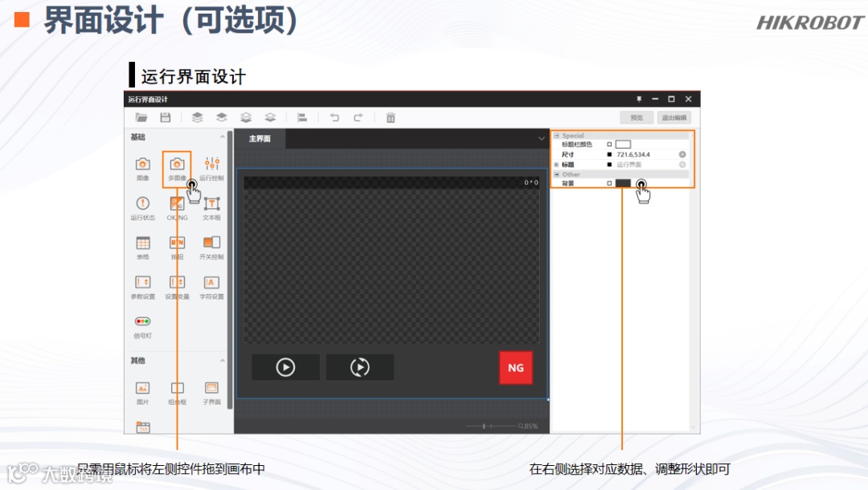The image size is (868, 490).
Task: Select the 运行状态 status control
Action: (x=143, y=209)
